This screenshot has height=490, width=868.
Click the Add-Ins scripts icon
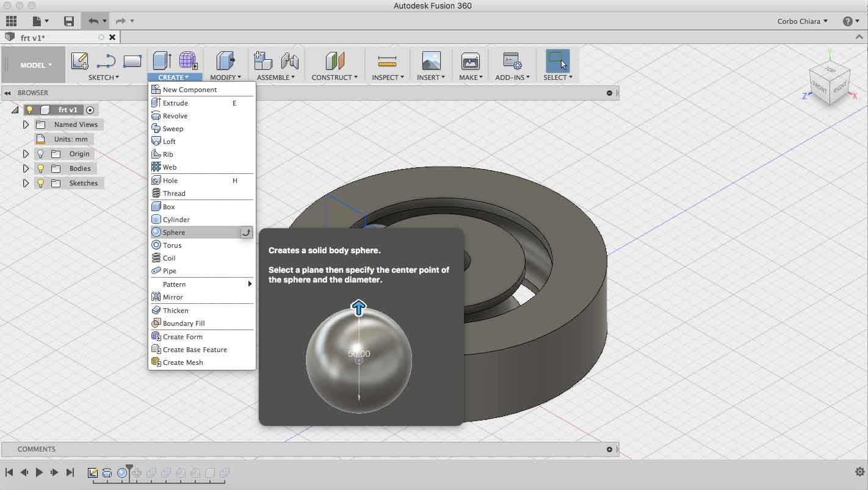pyautogui.click(x=512, y=60)
